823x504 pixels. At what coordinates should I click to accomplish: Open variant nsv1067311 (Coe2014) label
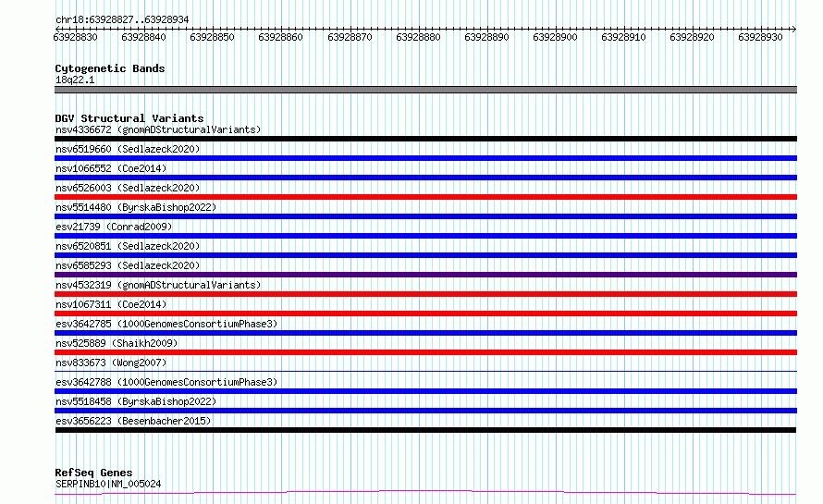(x=111, y=304)
